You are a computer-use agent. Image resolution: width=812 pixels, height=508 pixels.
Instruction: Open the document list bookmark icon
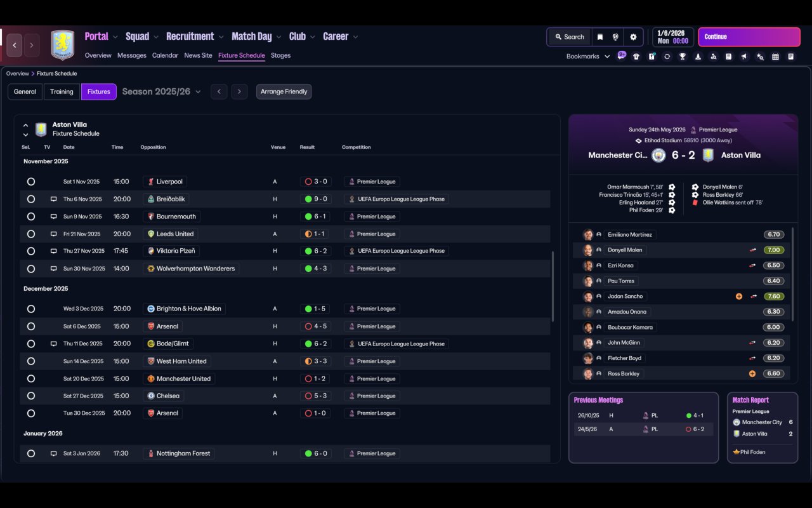pos(729,57)
